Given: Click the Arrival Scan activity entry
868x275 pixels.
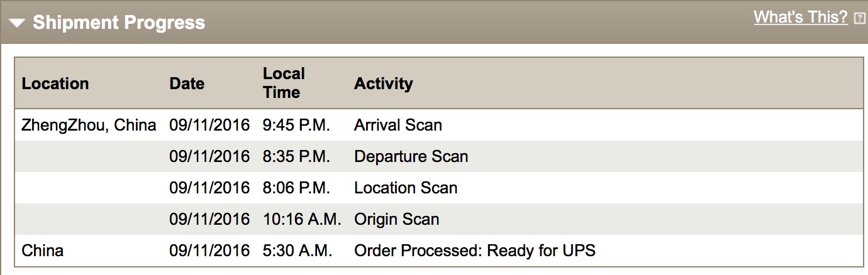Looking at the screenshot, I should 398,125.
